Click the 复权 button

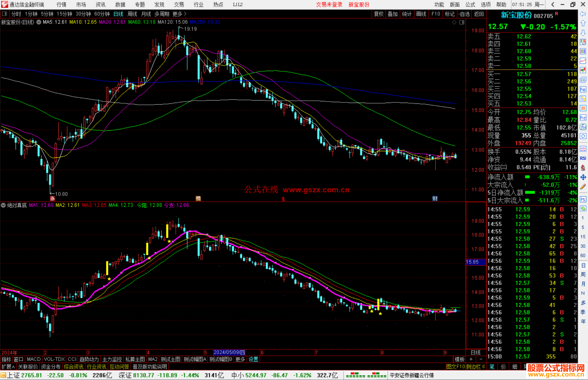pos(378,14)
